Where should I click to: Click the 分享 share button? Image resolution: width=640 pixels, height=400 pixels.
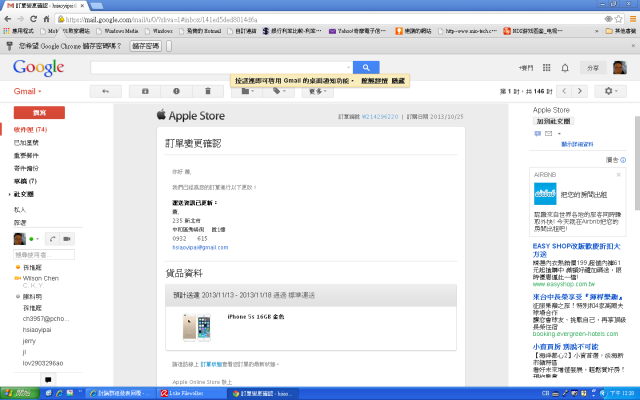pos(593,68)
